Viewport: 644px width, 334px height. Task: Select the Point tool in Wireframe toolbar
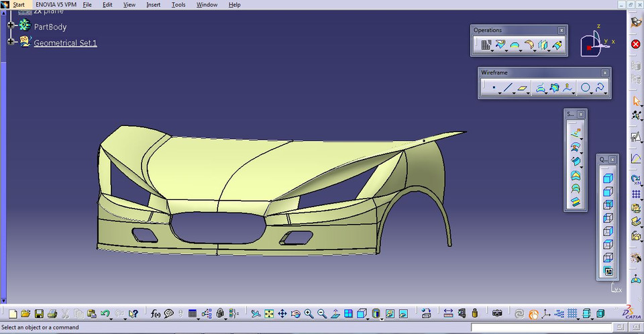(494, 87)
